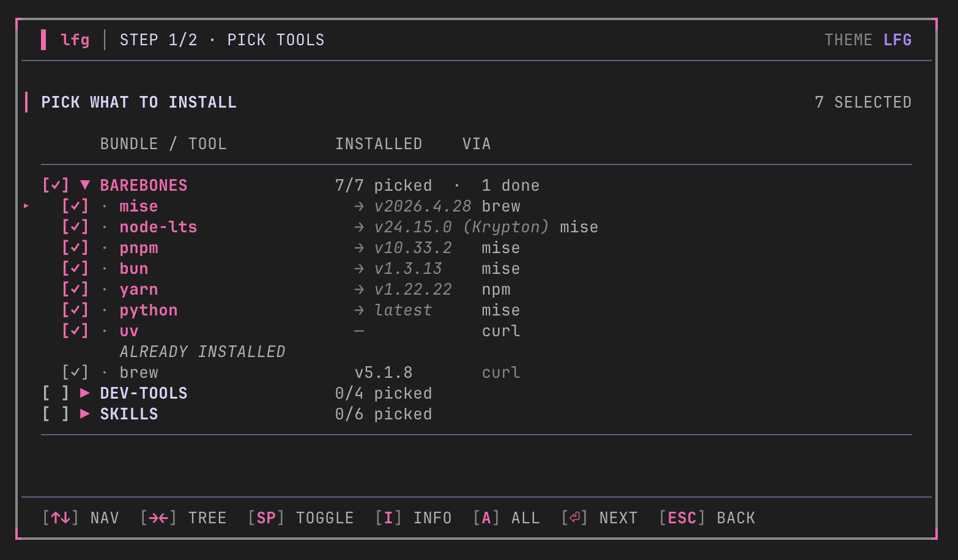Click the 7 SELECTED counter
Screen dimensions: 958x560
coord(863,102)
